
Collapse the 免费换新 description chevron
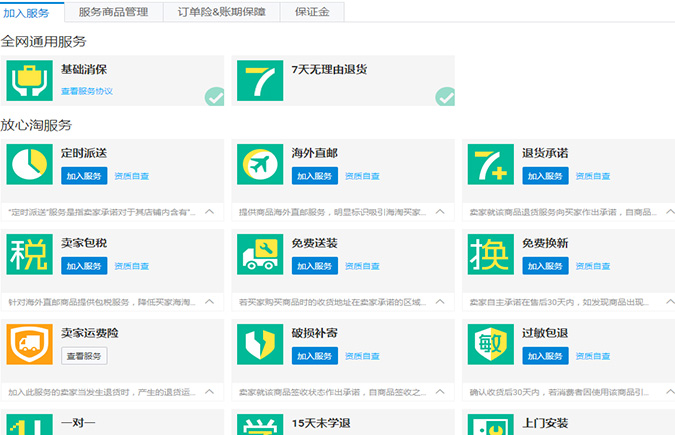[670, 302]
